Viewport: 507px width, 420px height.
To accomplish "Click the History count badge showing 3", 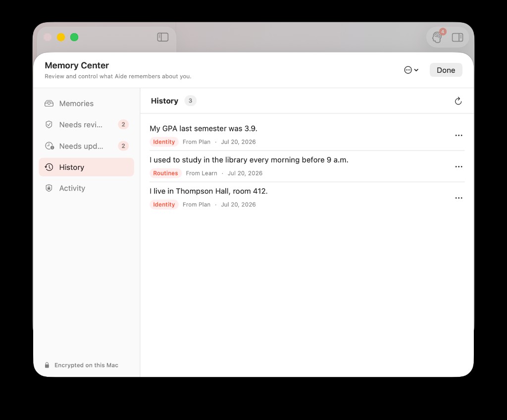I will (x=191, y=101).
